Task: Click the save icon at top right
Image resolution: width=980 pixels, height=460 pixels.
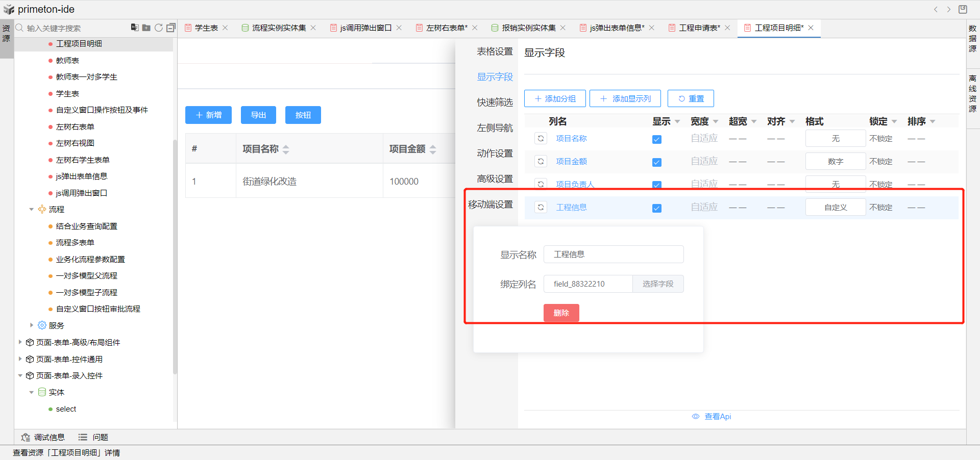Action: [963, 9]
